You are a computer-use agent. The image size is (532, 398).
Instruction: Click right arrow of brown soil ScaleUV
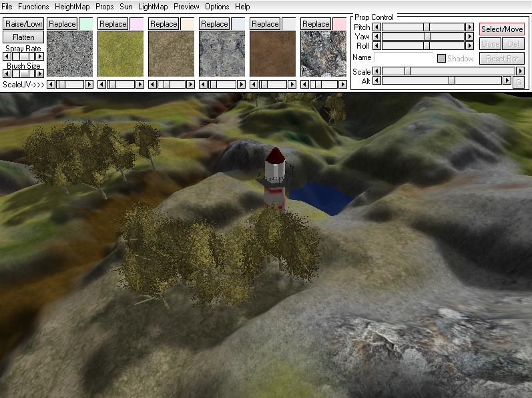click(292, 85)
